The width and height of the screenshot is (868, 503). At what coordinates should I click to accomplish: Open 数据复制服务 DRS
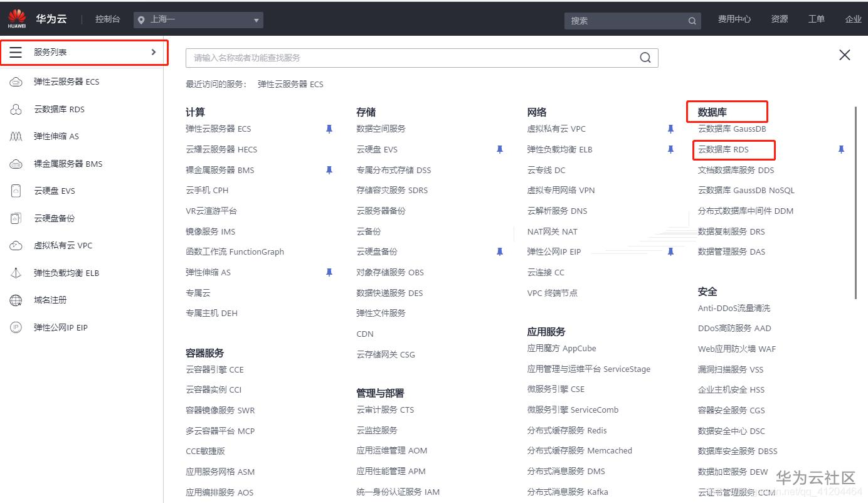[x=731, y=231]
